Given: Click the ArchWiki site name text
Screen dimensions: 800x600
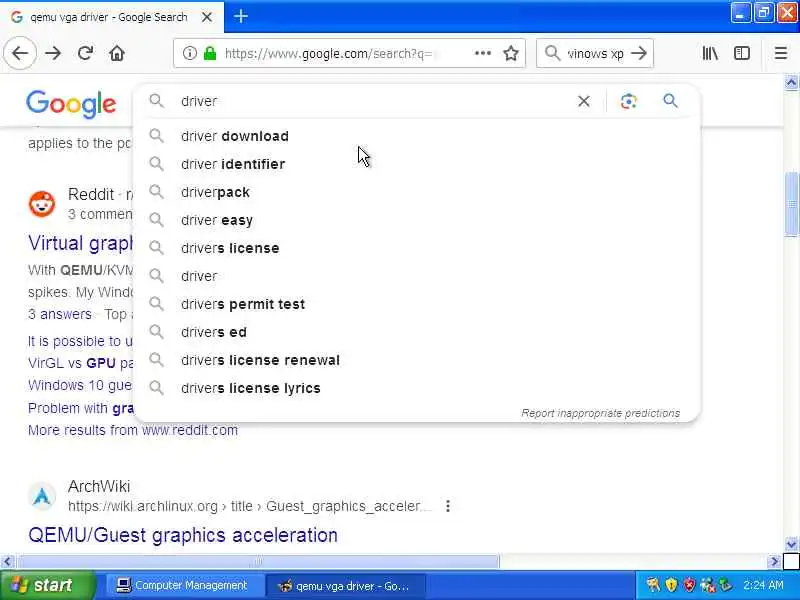Looking at the screenshot, I should coord(99,486).
